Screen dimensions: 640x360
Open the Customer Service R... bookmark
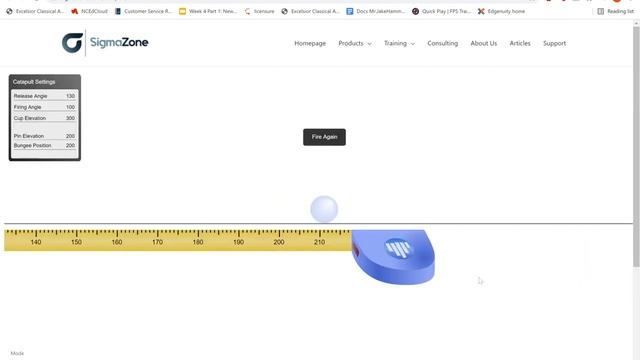143,11
